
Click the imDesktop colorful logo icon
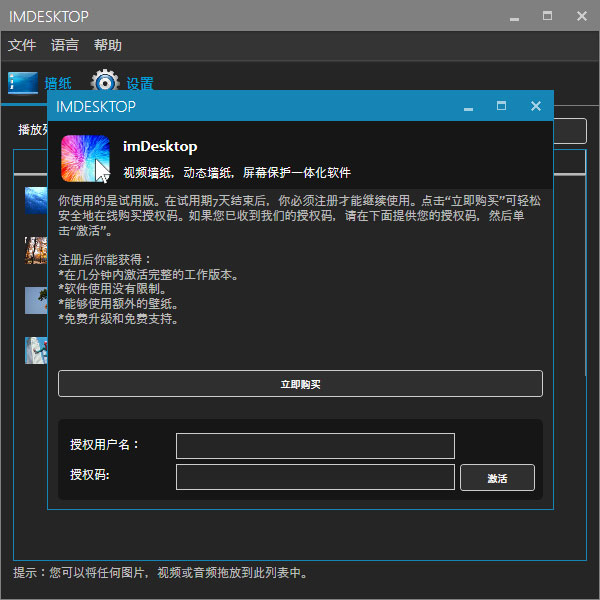click(85, 158)
